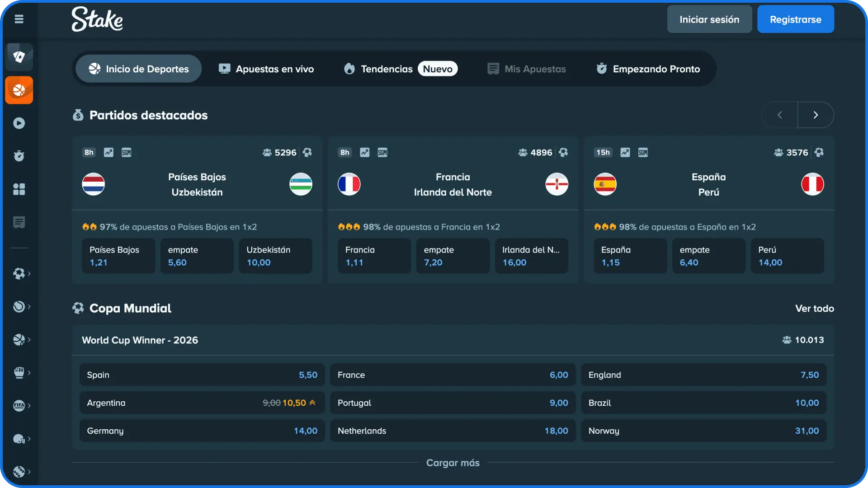Viewport: 868px width, 488px height.
Task: Go to next featured matches
Action: 816,115
